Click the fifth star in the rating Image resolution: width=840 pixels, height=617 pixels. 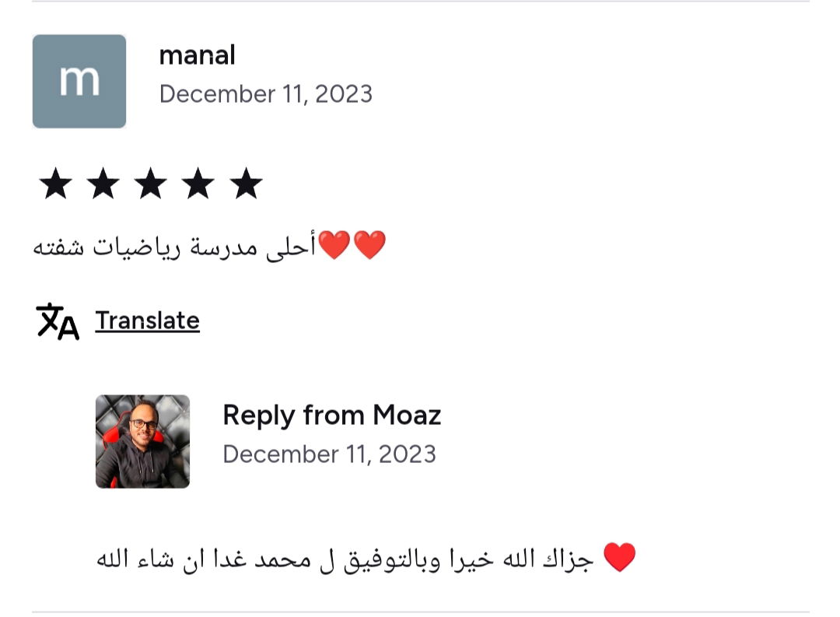pos(247,185)
